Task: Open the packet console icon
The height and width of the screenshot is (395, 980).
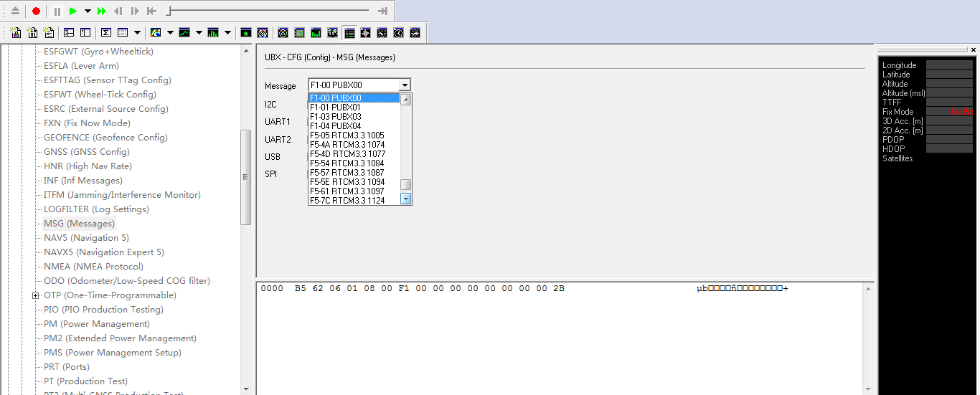Action: [15, 32]
